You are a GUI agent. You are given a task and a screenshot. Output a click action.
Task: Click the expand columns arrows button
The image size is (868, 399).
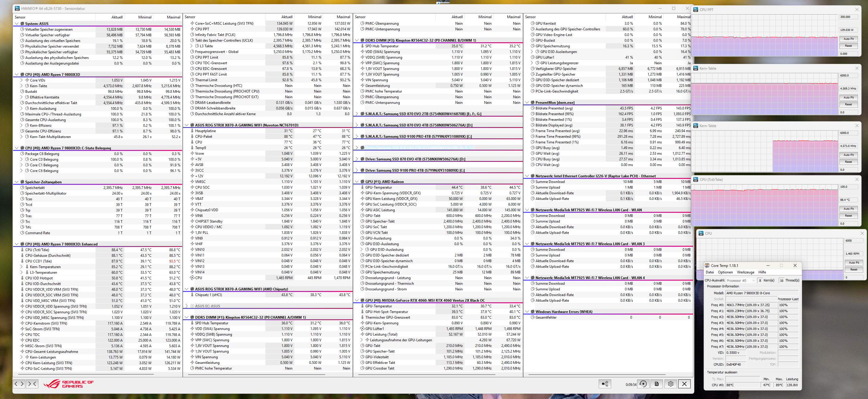(19, 384)
